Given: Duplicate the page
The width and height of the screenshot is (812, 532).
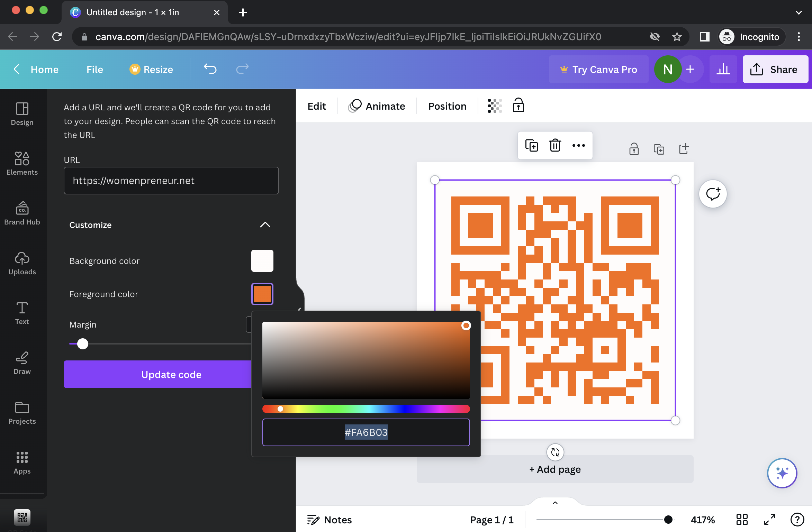Looking at the screenshot, I should coord(659,149).
